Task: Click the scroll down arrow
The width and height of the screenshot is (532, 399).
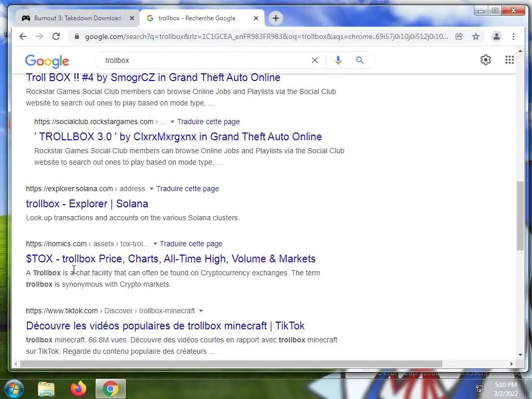Action: (x=520, y=355)
